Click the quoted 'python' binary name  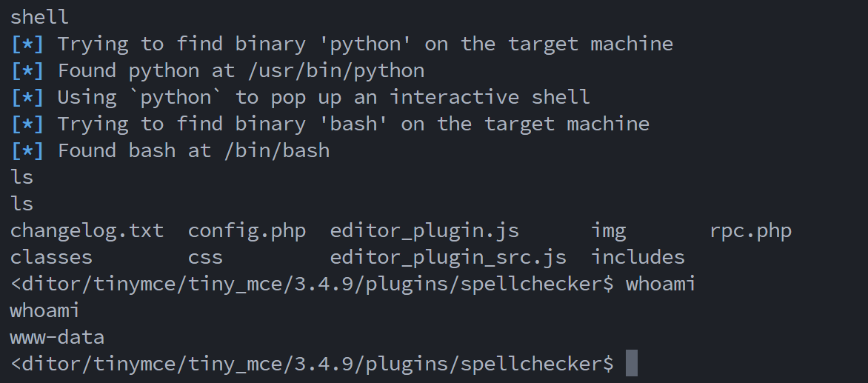tap(365, 44)
